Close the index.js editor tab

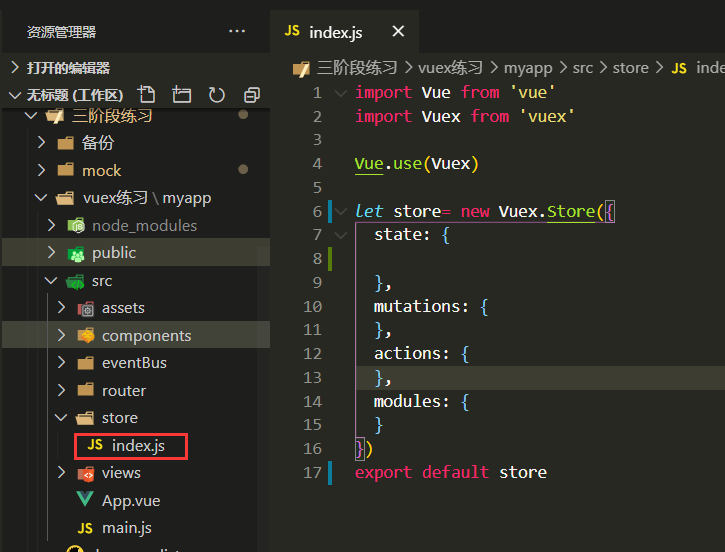[x=398, y=31]
